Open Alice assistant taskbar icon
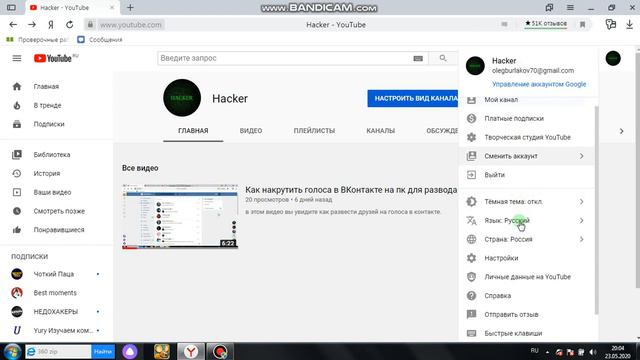The width and height of the screenshot is (640, 360). [x=130, y=351]
